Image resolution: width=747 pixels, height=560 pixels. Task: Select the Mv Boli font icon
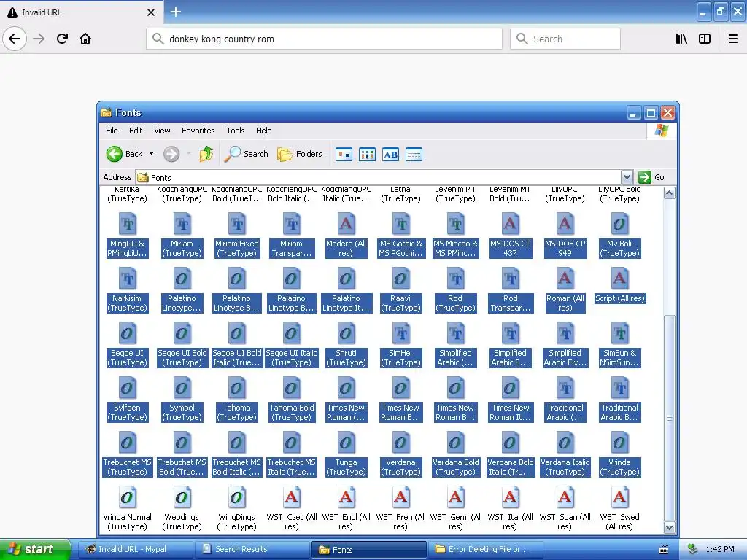coord(620,224)
